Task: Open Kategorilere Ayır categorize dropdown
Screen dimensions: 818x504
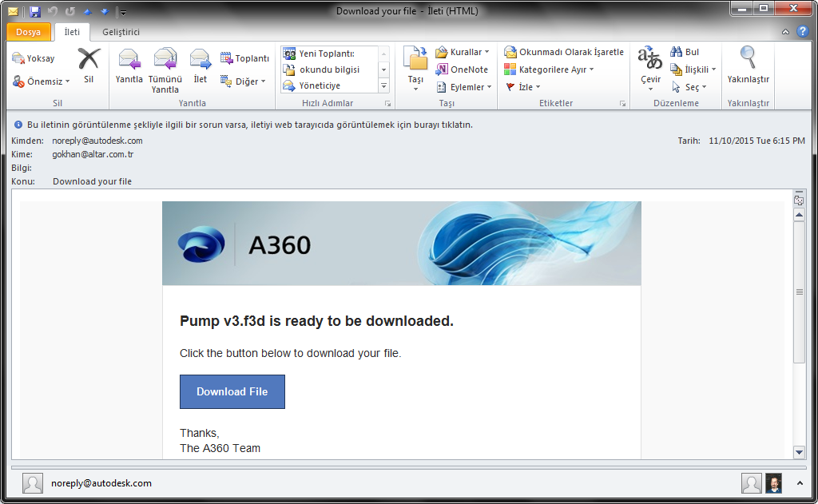Action: point(549,69)
